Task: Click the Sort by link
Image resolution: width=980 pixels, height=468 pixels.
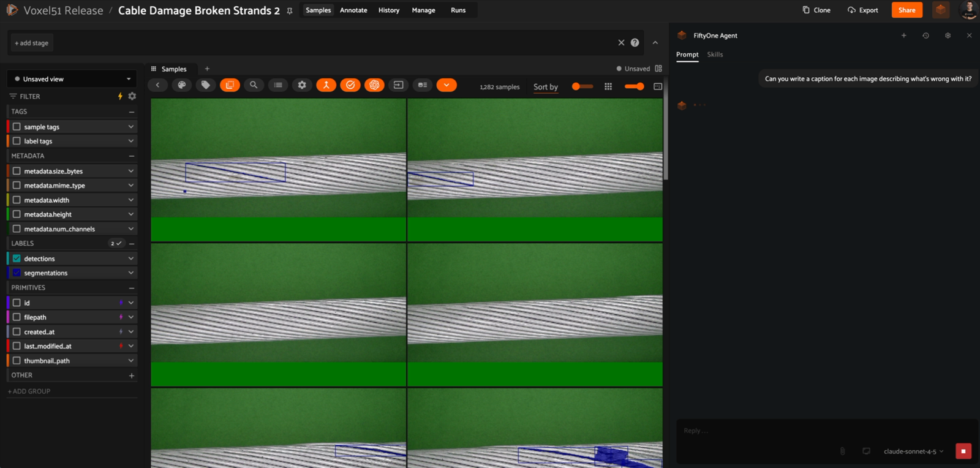Action: pos(546,87)
